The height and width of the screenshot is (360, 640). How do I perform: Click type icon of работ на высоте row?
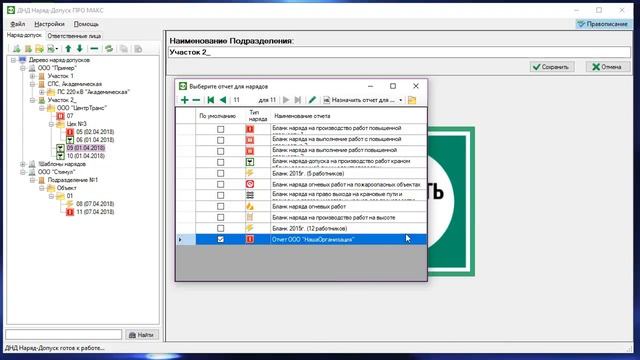pyautogui.click(x=250, y=217)
